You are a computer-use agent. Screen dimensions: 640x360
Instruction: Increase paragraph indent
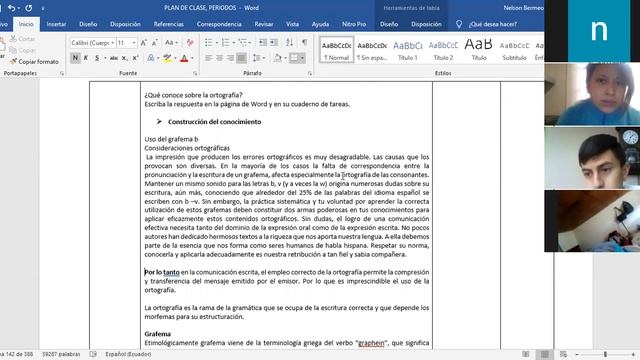click(x=274, y=42)
